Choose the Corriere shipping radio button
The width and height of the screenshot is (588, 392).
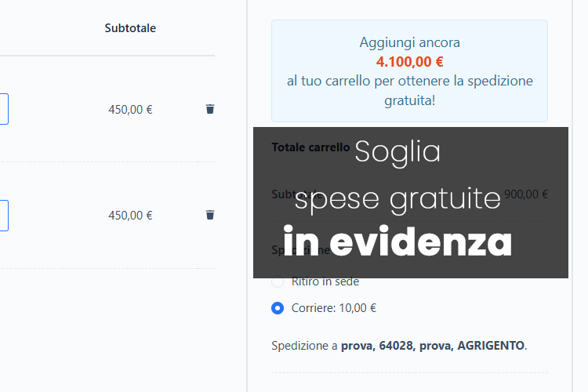point(278,308)
